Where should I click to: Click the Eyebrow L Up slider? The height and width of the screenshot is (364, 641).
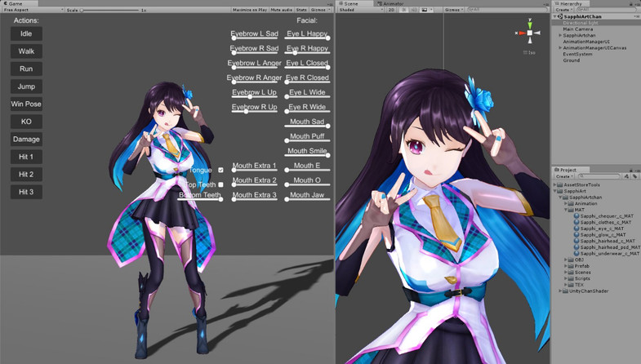coord(254,97)
